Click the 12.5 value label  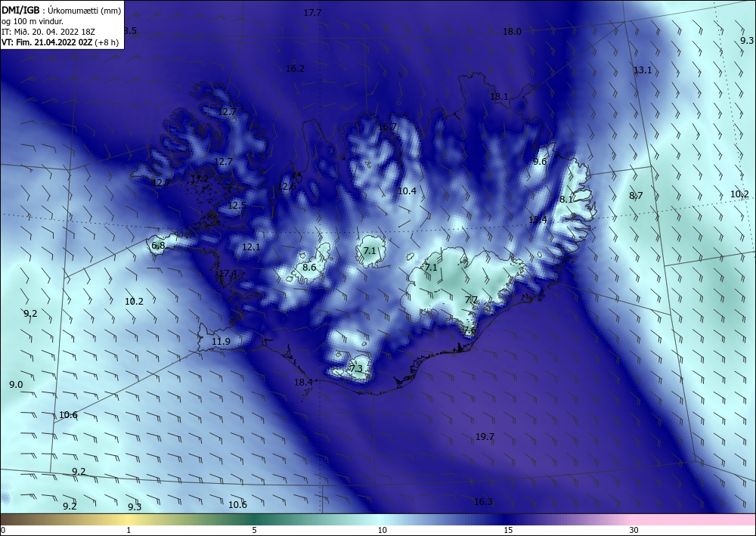[237, 206]
